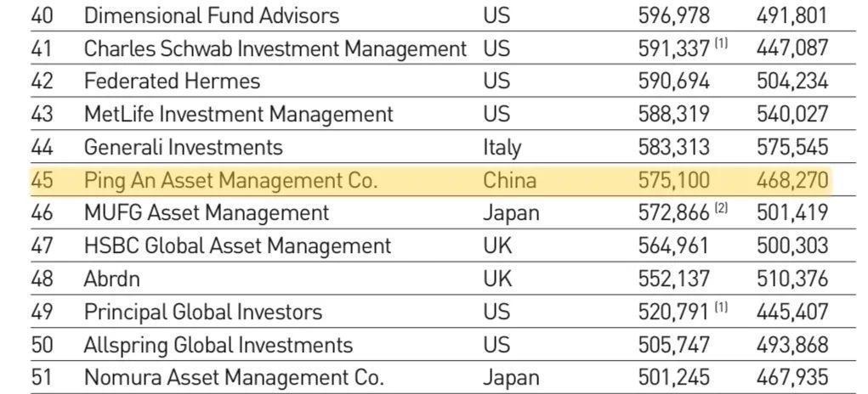Select HSBC Global Asset Management text
Screen dimensions: 868x394
(237, 246)
